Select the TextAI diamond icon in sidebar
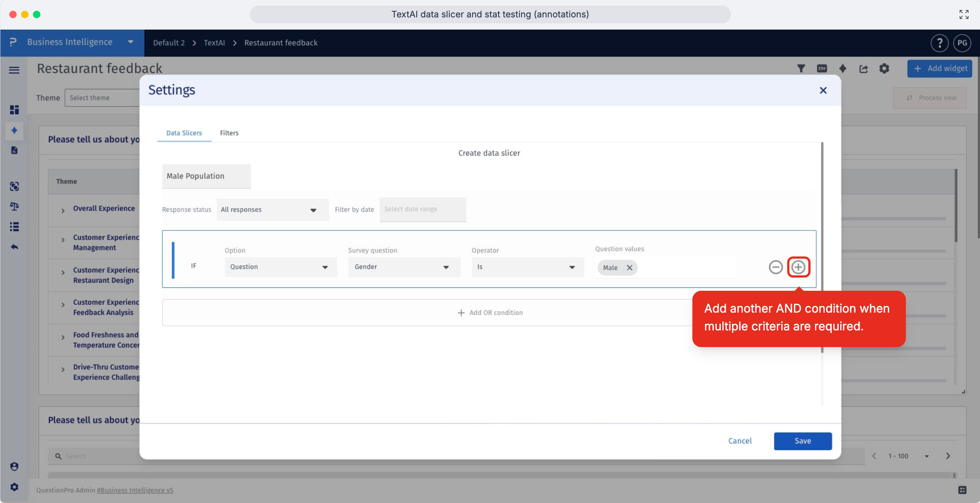Viewport: 980px width, 503px height. [14, 130]
